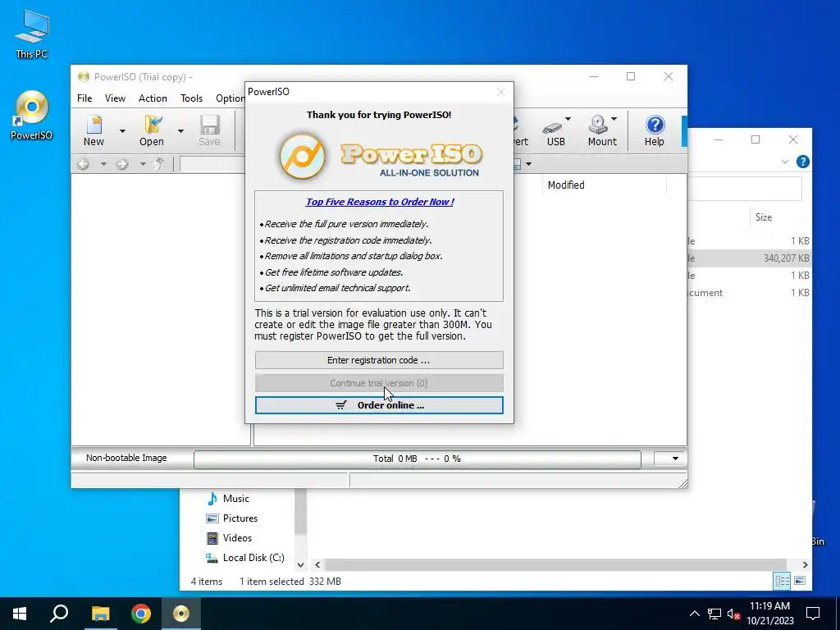Click Order online button
Screen dimensions: 840x630
click(x=379, y=405)
